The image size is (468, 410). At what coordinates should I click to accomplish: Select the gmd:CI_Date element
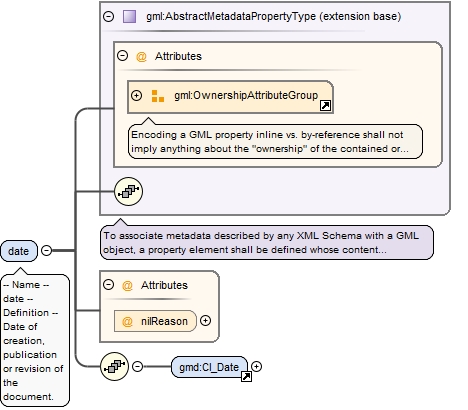tap(209, 367)
